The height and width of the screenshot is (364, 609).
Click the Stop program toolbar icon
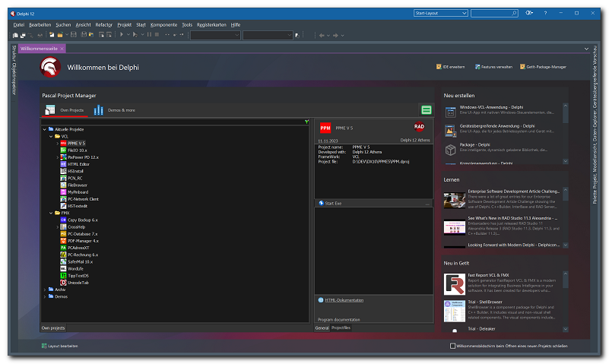click(x=157, y=35)
